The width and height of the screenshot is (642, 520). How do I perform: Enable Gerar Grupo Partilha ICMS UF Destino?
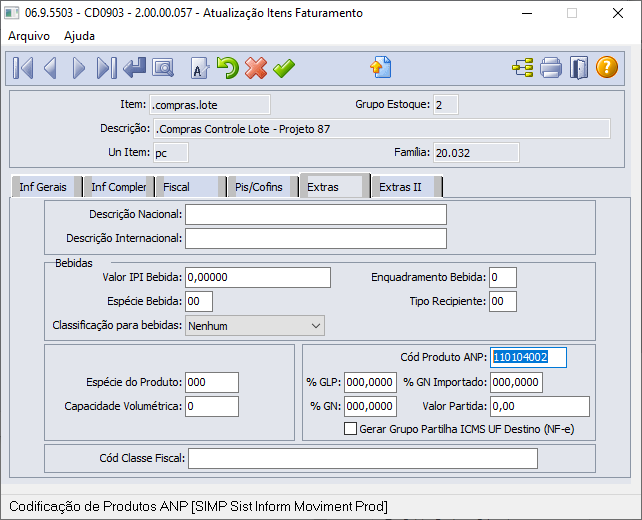pos(350,428)
